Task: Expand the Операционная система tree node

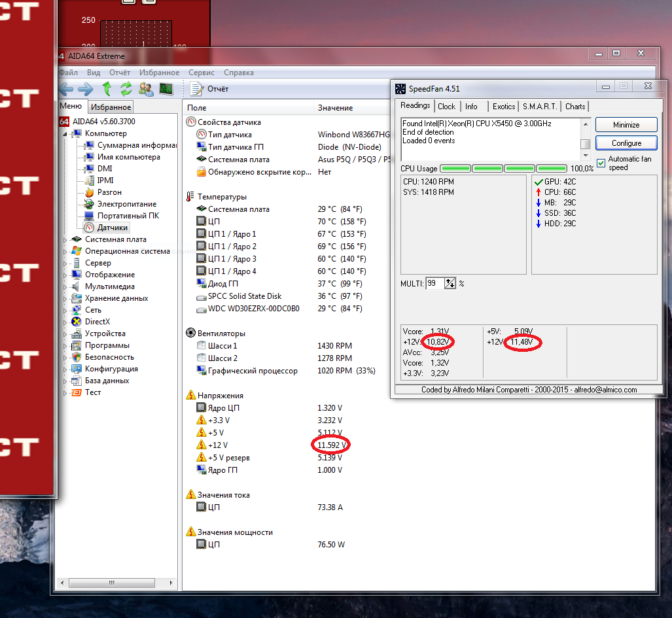Action: tap(65, 252)
